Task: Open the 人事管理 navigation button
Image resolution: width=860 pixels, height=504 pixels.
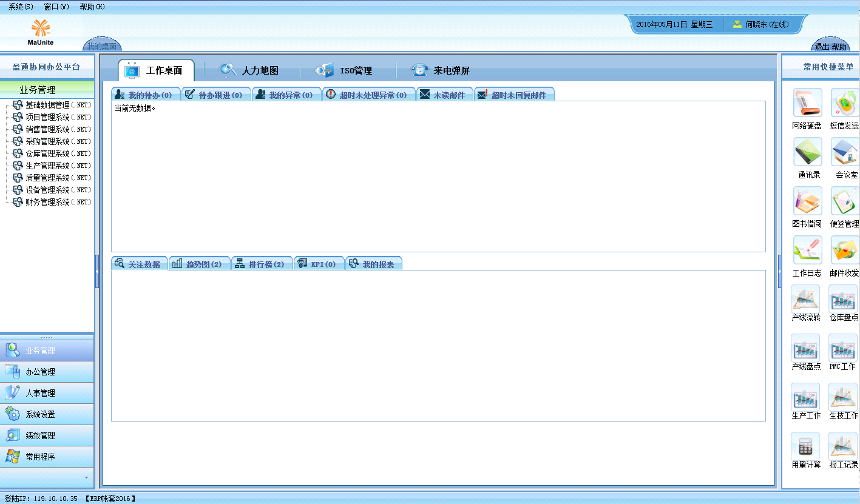Action: click(47, 393)
